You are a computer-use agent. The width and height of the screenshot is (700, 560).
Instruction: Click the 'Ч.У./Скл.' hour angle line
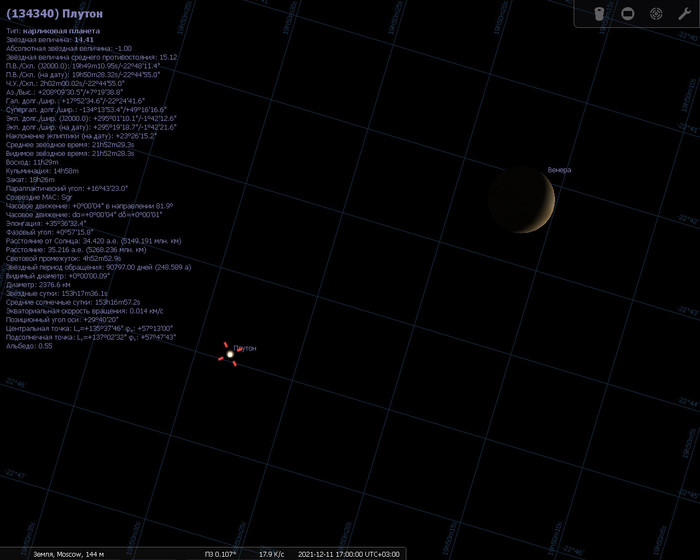tap(65, 83)
